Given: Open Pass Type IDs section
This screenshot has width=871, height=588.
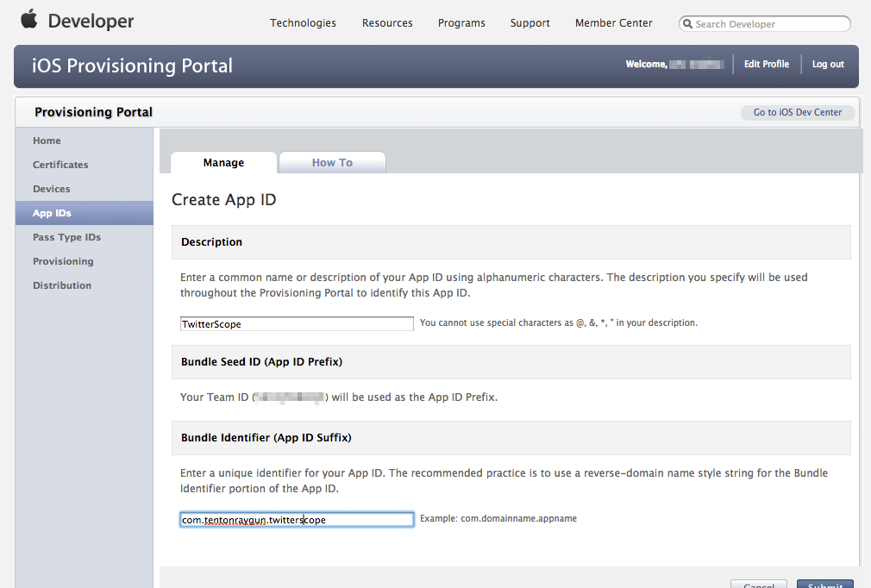Looking at the screenshot, I should (66, 237).
